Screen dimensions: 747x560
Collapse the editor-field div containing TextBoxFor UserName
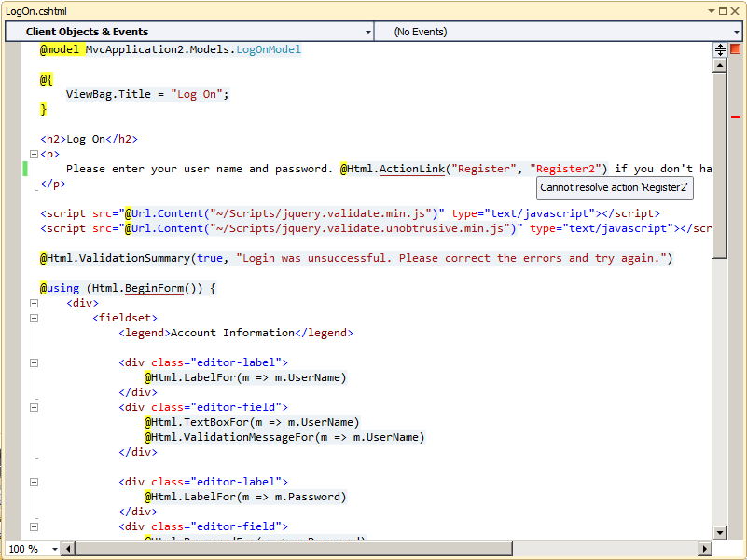(34, 407)
